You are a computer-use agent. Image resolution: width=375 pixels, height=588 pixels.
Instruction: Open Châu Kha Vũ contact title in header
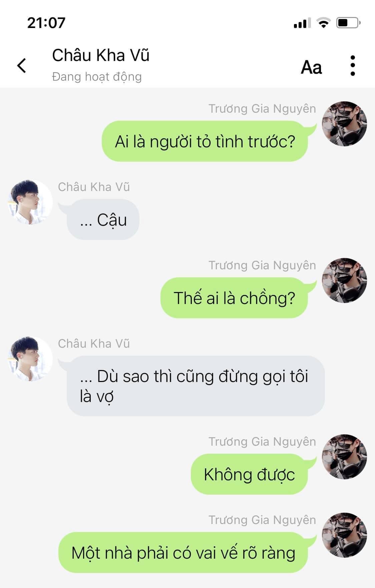[100, 55]
